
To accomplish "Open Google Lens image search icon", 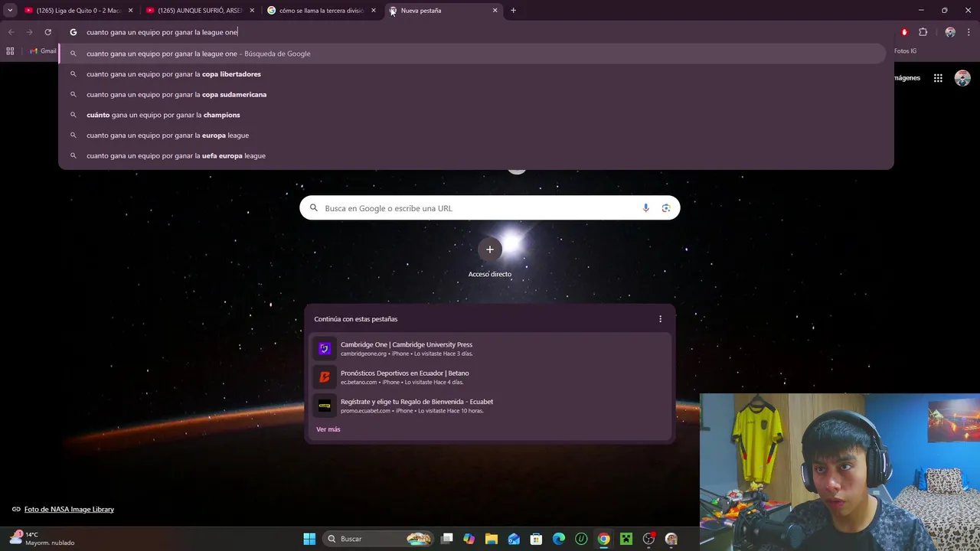I will [x=666, y=208].
